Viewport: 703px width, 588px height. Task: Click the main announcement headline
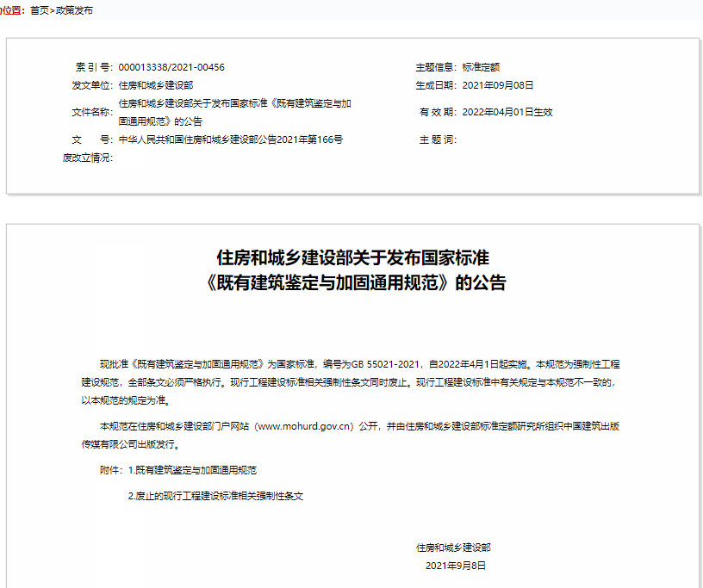click(357, 269)
